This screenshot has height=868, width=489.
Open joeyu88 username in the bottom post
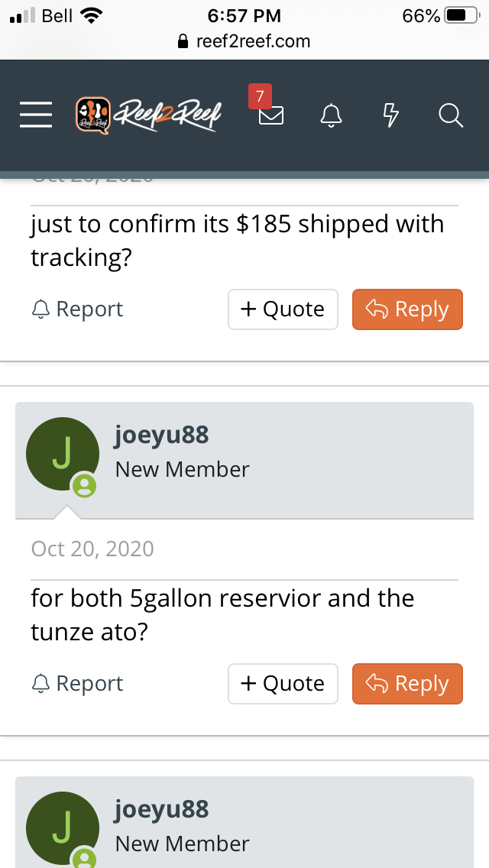click(x=161, y=810)
